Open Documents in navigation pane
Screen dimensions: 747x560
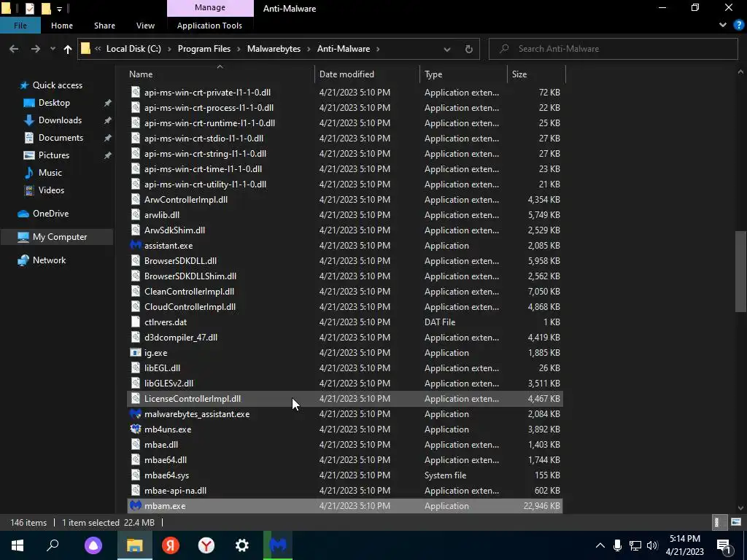pyautogui.click(x=61, y=138)
